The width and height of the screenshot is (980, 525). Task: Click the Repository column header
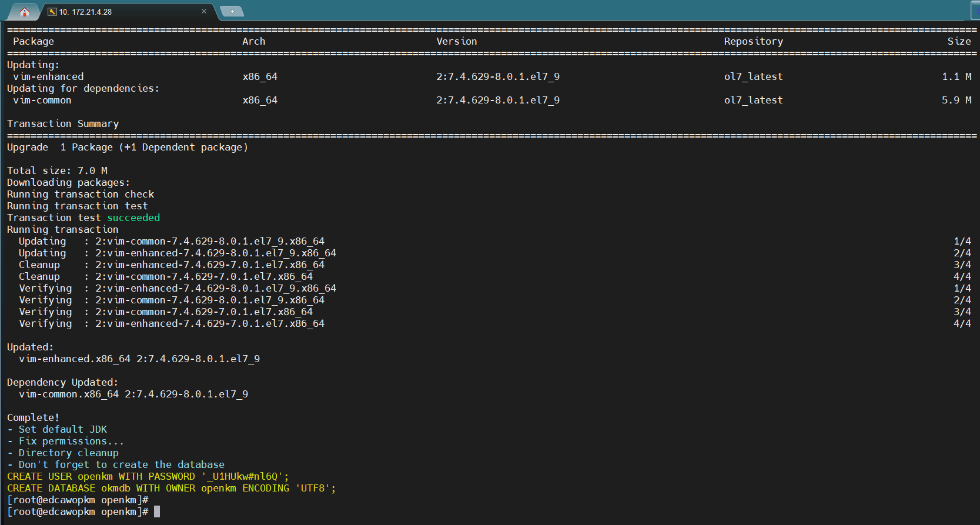click(754, 41)
